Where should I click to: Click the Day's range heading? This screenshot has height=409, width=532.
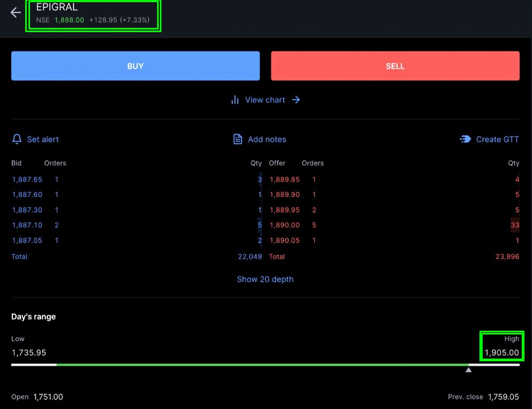pos(34,317)
